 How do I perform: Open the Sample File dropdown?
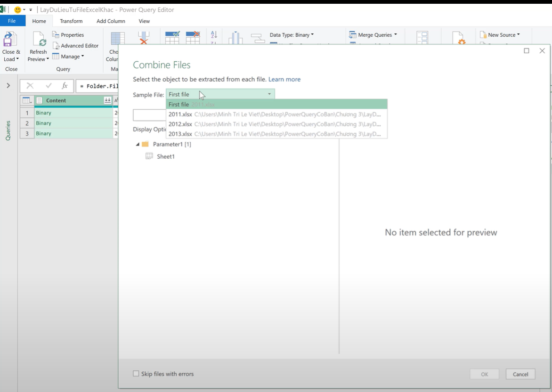point(220,94)
